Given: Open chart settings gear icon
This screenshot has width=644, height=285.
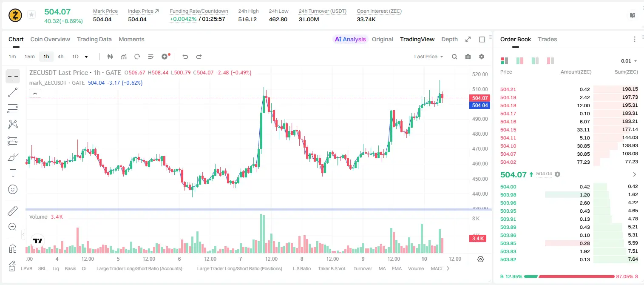Looking at the screenshot, I should tap(482, 57).
